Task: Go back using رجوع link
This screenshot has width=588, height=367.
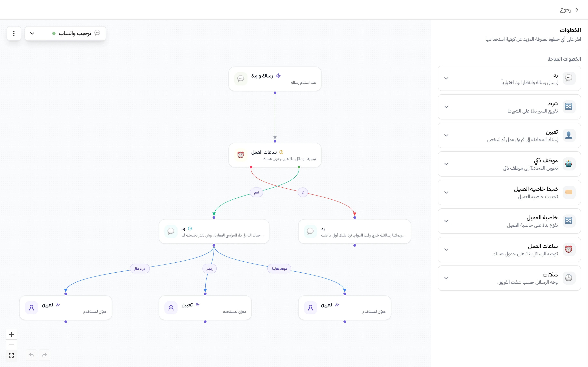Action: [x=569, y=10]
